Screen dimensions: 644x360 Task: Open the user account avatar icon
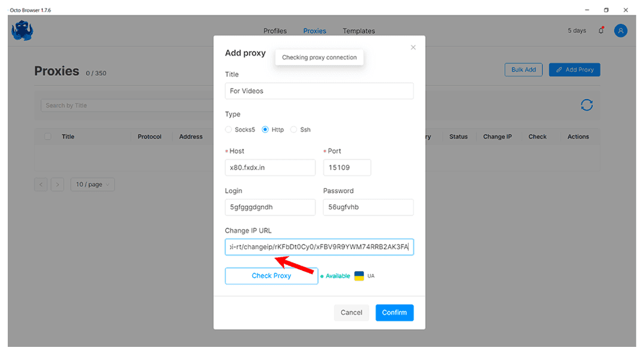click(x=621, y=30)
